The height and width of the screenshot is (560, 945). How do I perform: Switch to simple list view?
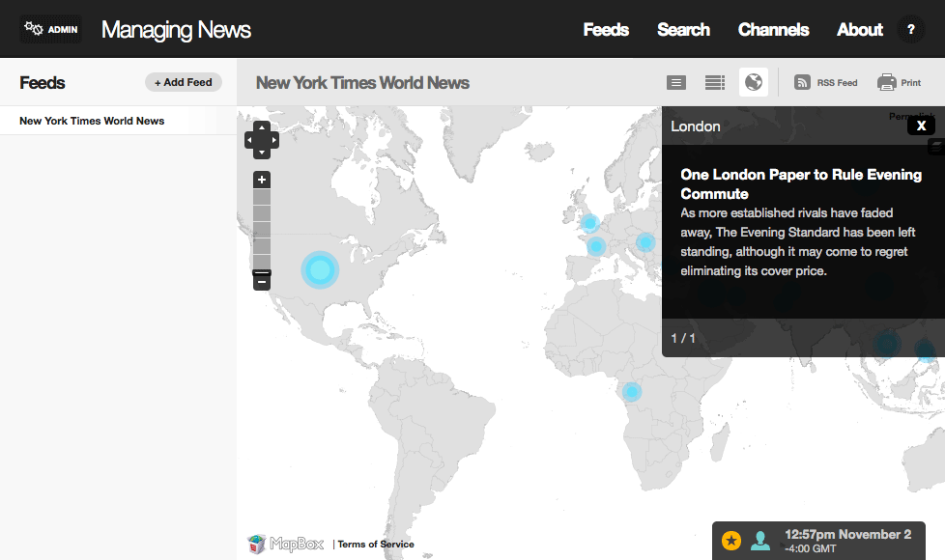pos(676,82)
